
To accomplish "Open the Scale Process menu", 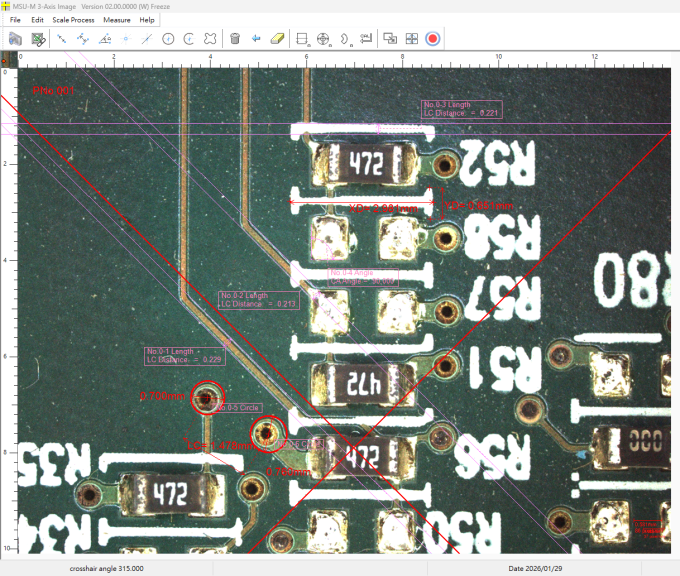I will tap(74, 20).
